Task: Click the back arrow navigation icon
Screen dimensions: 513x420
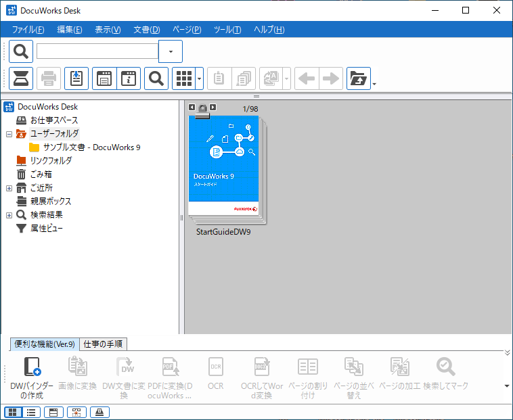Action: tap(307, 78)
